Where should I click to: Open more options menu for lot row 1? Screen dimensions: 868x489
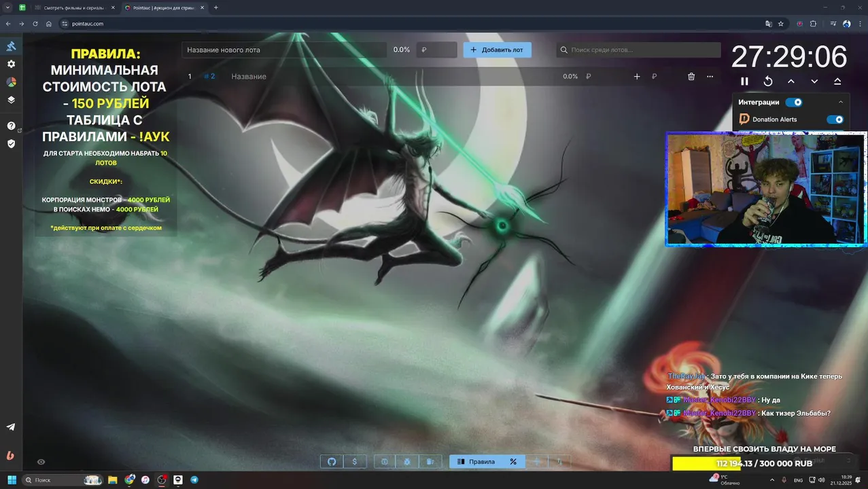710,77
